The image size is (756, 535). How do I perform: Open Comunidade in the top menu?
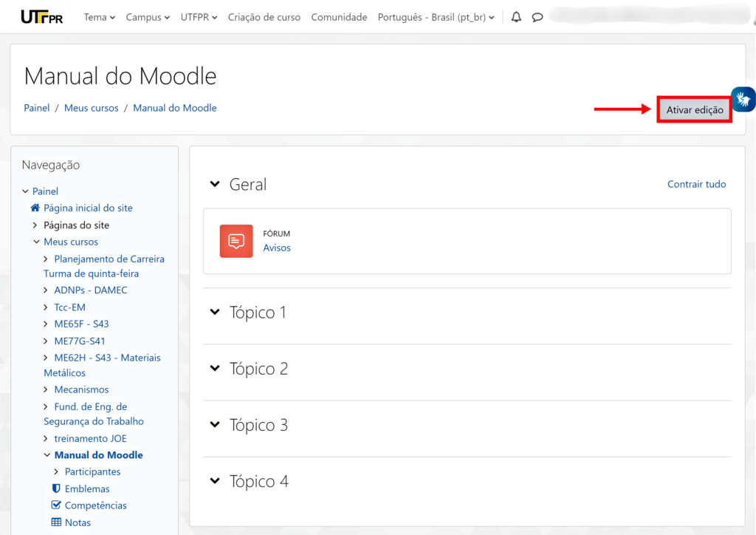point(339,18)
